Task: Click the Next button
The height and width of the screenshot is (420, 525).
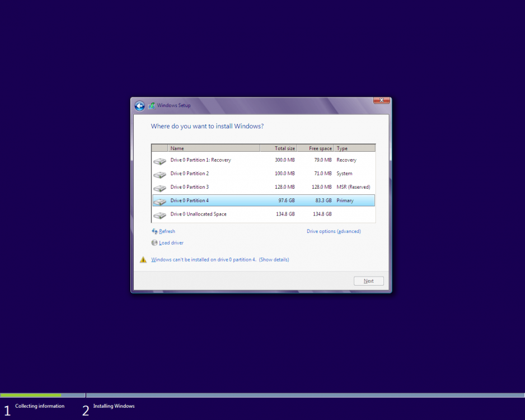Action: pos(369,281)
